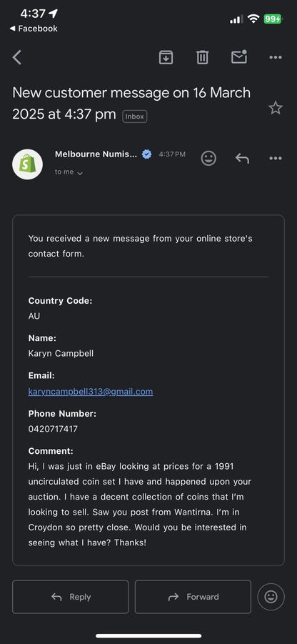The width and height of the screenshot is (297, 644).
Task: Delete email using the trash icon
Action: point(202,57)
